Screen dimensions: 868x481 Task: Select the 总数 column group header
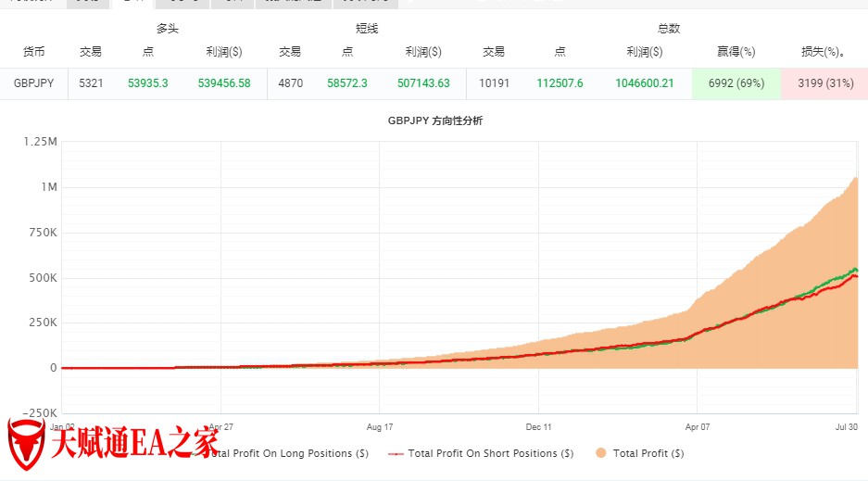669,29
